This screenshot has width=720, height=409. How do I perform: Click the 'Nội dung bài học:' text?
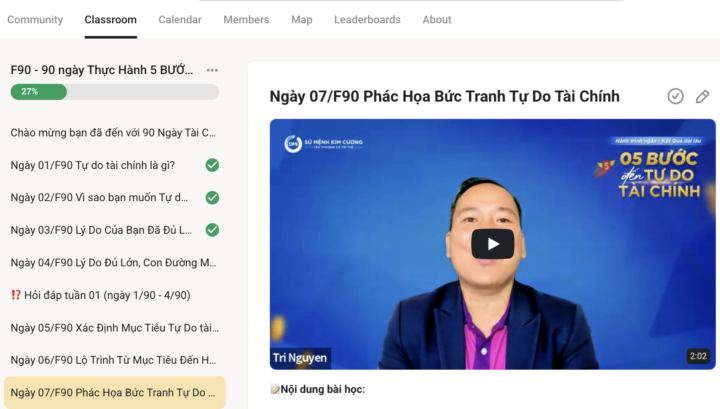point(323,389)
